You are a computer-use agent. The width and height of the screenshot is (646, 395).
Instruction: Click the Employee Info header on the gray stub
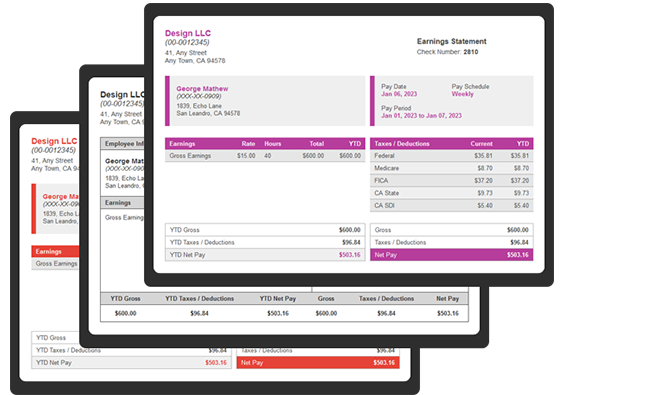pos(124,143)
